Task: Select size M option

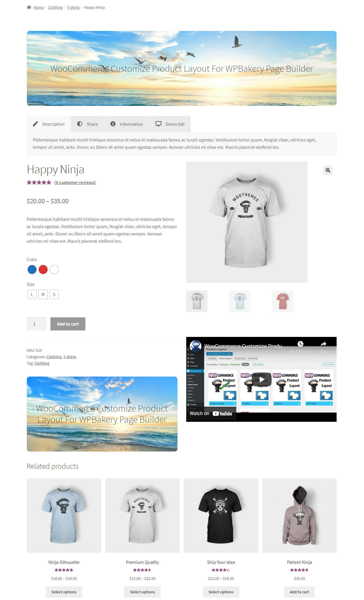Action: click(43, 294)
